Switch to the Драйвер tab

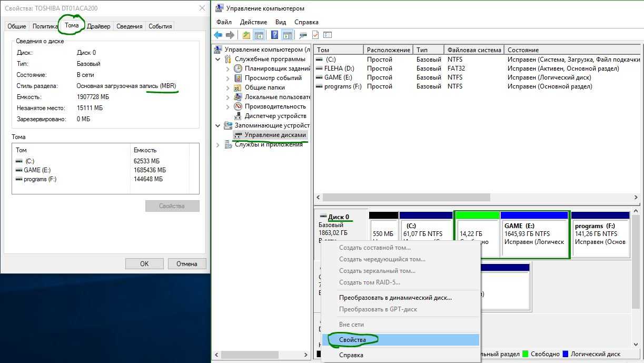click(x=98, y=26)
